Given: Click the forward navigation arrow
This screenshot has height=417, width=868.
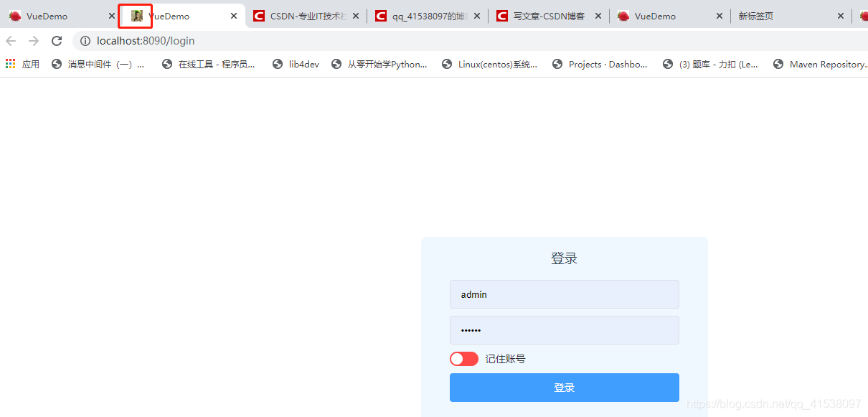Looking at the screenshot, I should (34, 41).
